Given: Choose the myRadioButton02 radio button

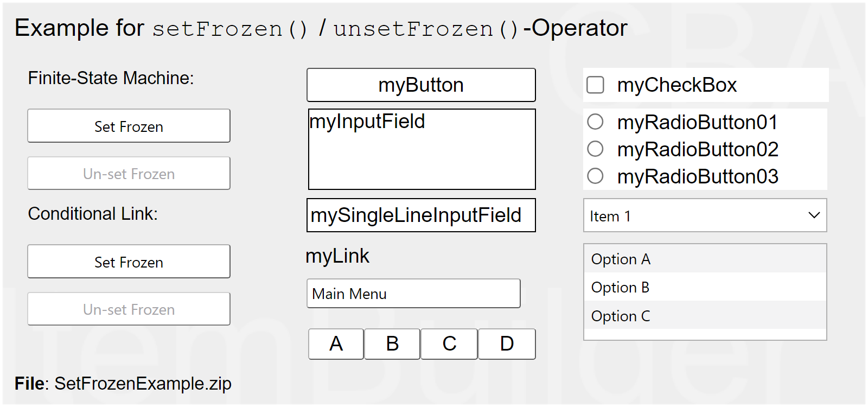Looking at the screenshot, I should click(596, 149).
